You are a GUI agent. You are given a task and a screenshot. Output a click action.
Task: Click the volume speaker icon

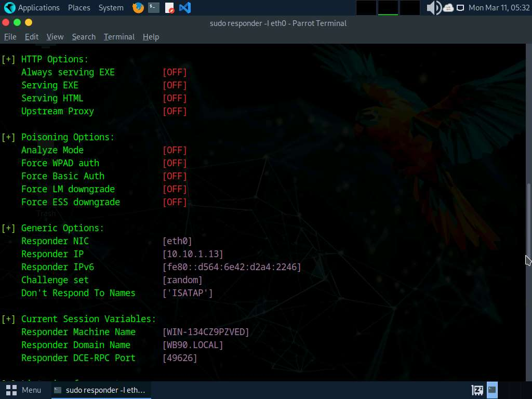(433, 8)
